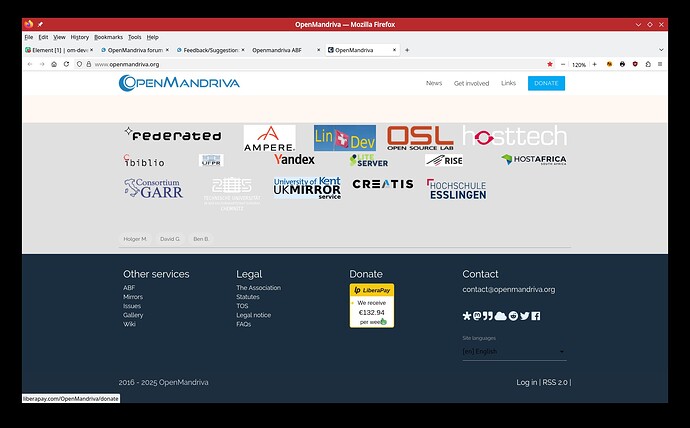Go to the Firefox Home icon
This screenshot has width=690, height=428.
pyautogui.click(x=54, y=64)
